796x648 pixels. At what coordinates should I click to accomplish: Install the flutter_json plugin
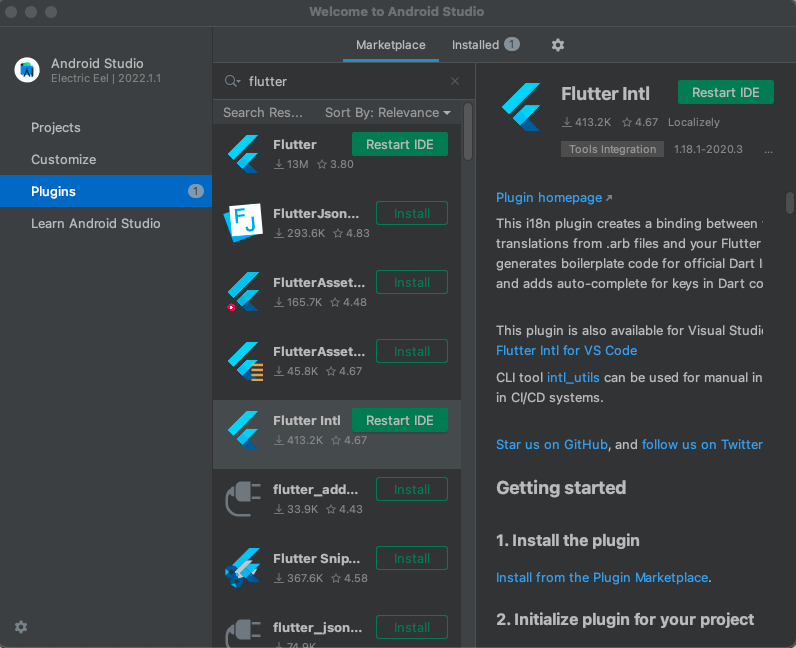(x=412, y=628)
